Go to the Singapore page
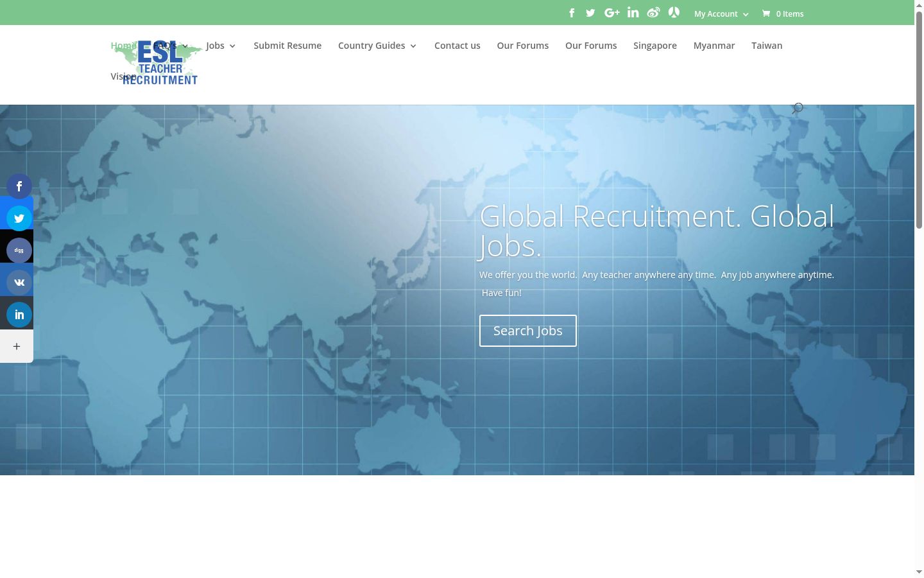924x578 pixels. coord(655,46)
